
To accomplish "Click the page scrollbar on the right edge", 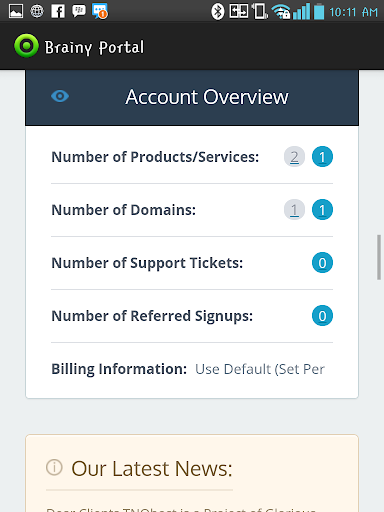I will [379, 257].
